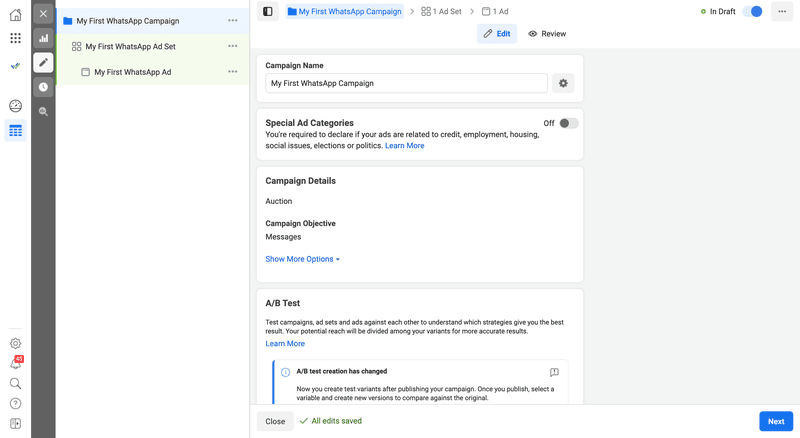Expand Show More Options
Image resolution: width=800 pixels, height=438 pixels.
point(303,259)
